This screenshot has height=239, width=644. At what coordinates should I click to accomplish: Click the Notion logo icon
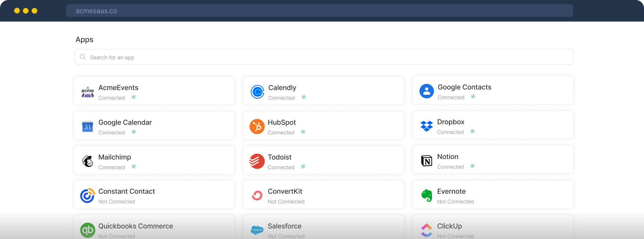click(x=427, y=161)
